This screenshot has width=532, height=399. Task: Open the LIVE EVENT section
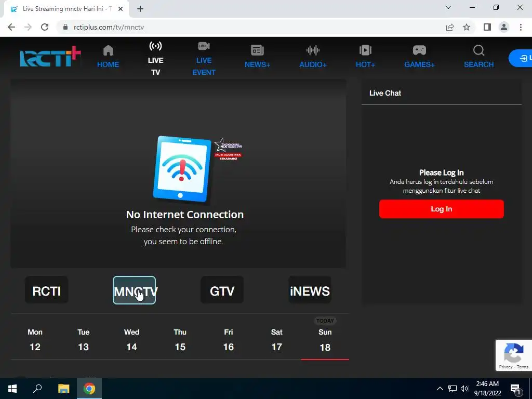coord(204,58)
